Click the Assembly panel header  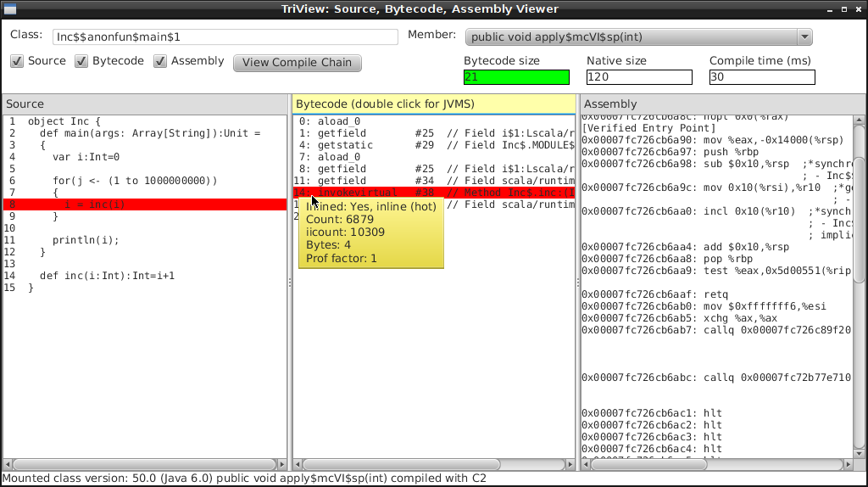pyautogui.click(x=722, y=104)
